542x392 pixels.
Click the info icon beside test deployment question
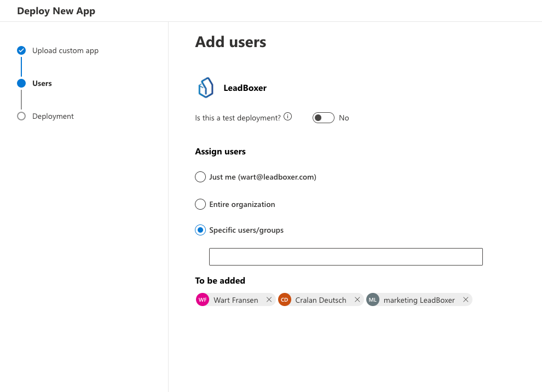point(287,117)
